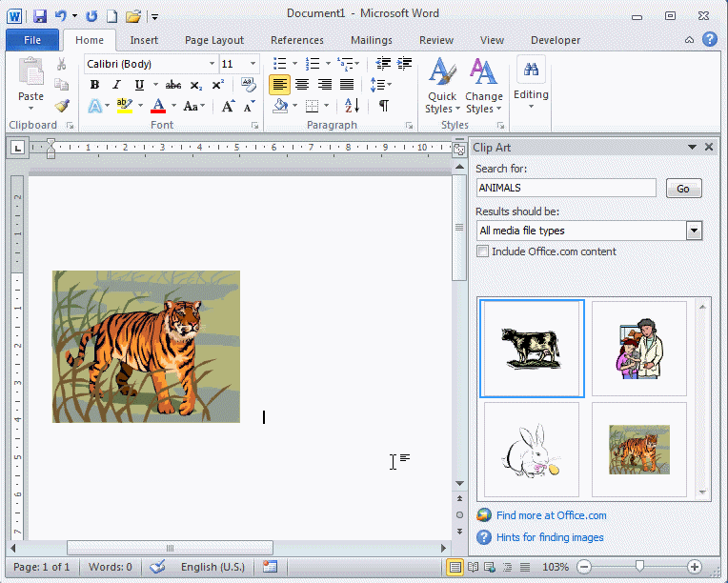Viewport: 728px width, 583px height.
Task: Open the Page Layout tab
Action: click(x=214, y=40)
